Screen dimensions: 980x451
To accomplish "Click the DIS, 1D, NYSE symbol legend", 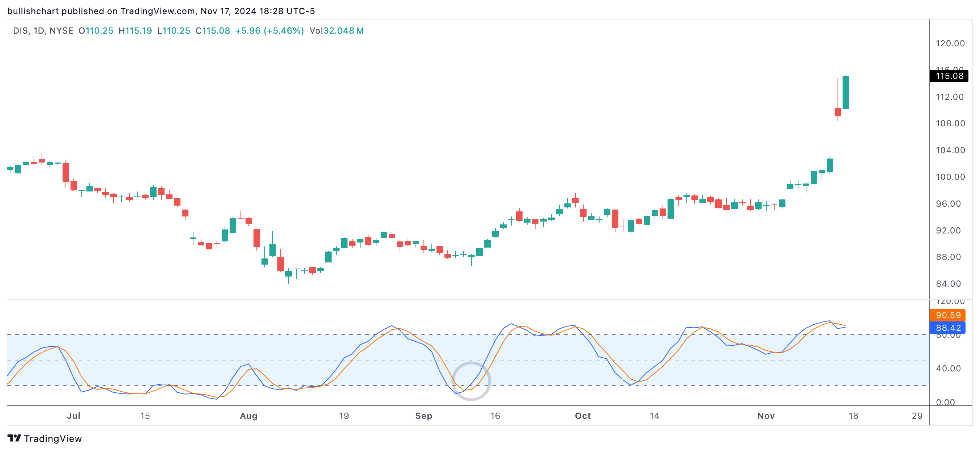I will [x=43, y=31].
